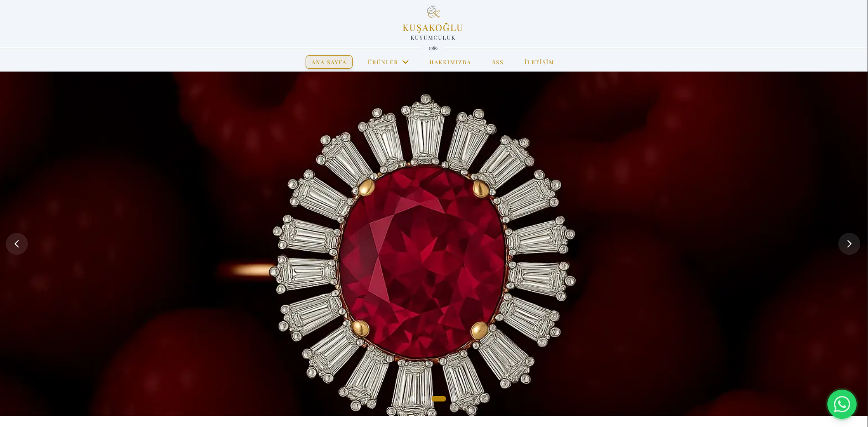Click the Kuşakoğlu monogram logo icon
Image resolution: width=868 pixels, height=427 pixels.
coord(433,12)
